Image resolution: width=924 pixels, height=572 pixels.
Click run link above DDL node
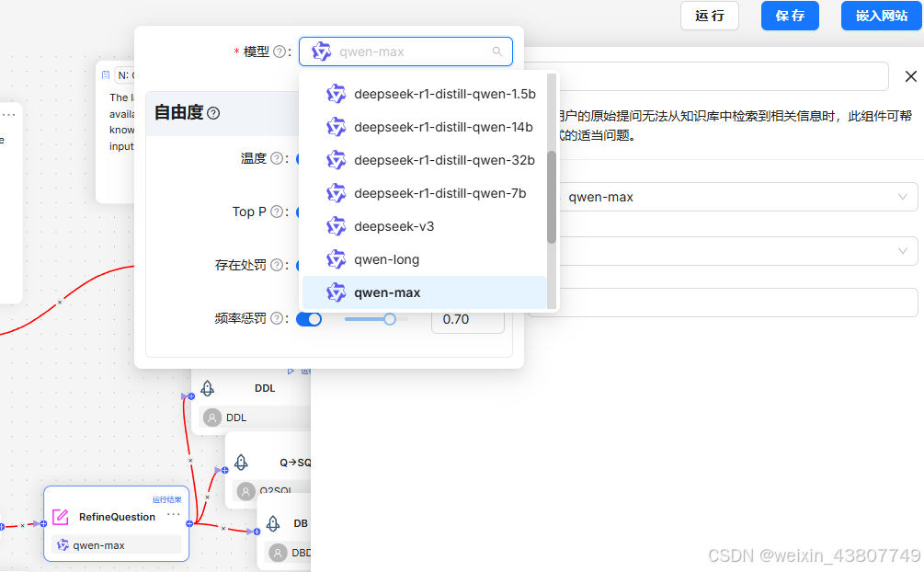point(299,371)
